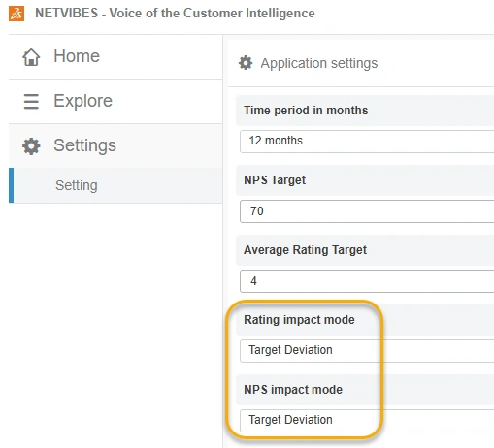Select the Setting submenu entry
Screen dimensions: 494x448
coord(115,185)
